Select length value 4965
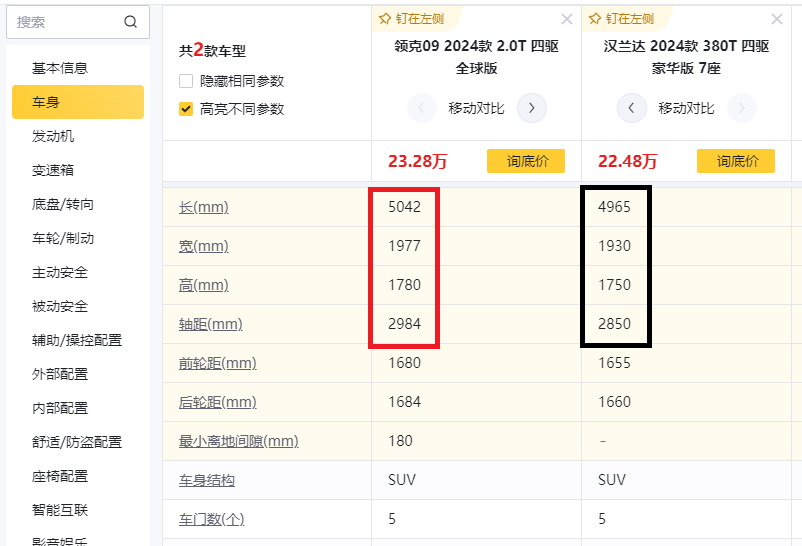Viewport: 802px width, 546px height. (x=614, y=207)
